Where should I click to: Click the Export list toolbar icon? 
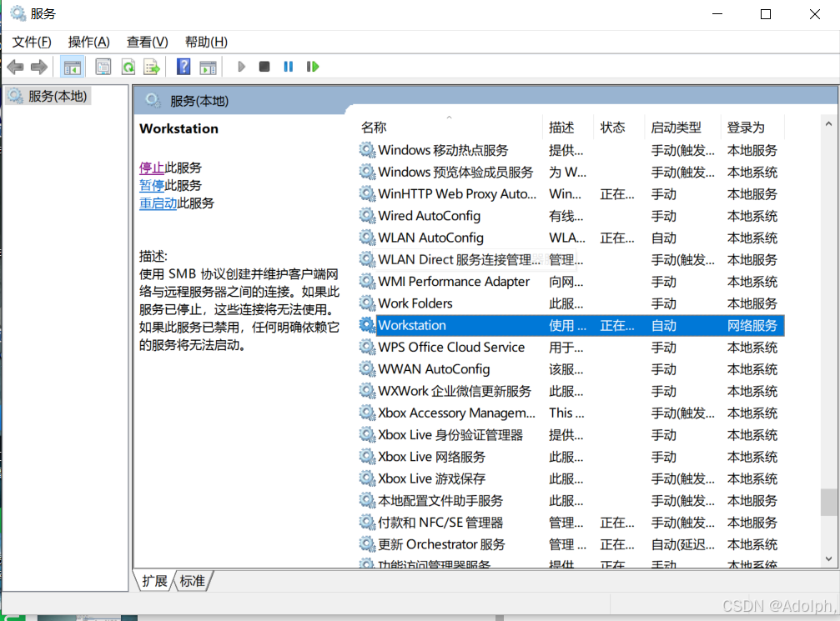pos(152,67)
